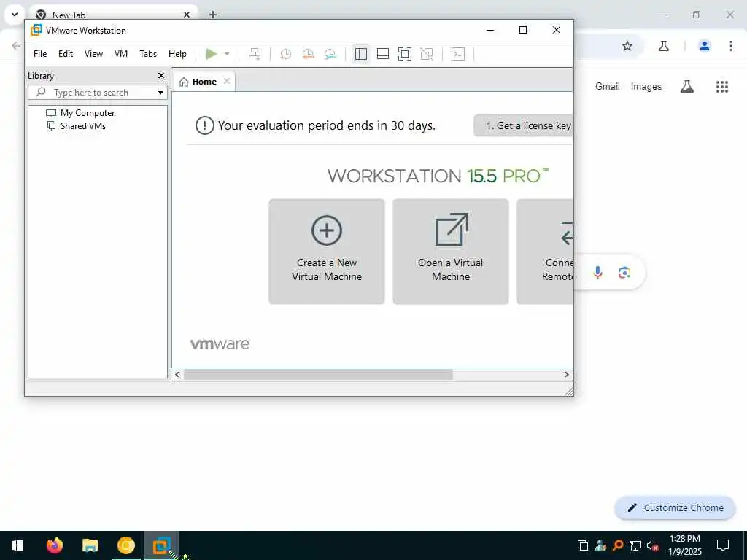Viewport: 747px width, 560px height.
Task: Click the horizontal scrollbar left arrow
Action: coord(177,374)
